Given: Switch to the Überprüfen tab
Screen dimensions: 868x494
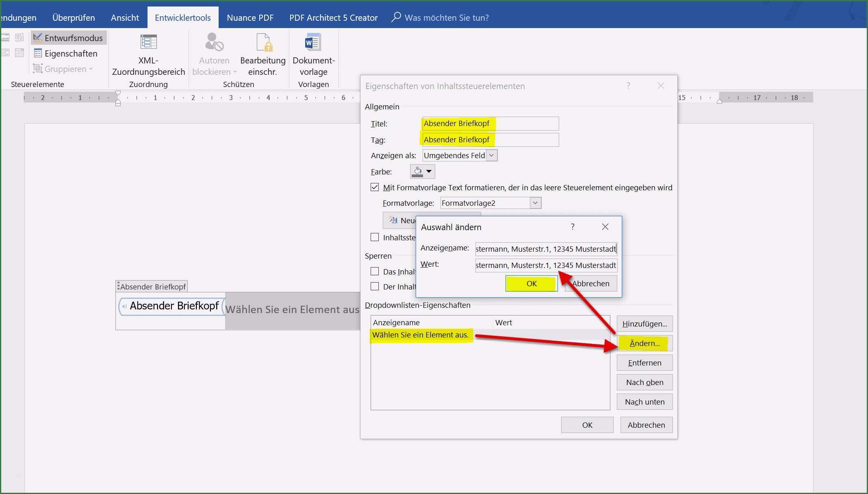Looking at the screenshot, I should click(74, 17).
